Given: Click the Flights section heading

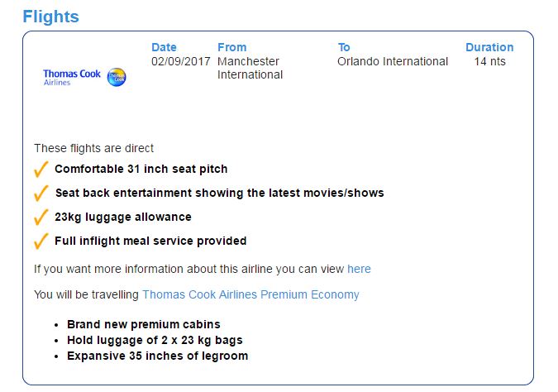Looking at the screenshot, I should tap(51, 17).
